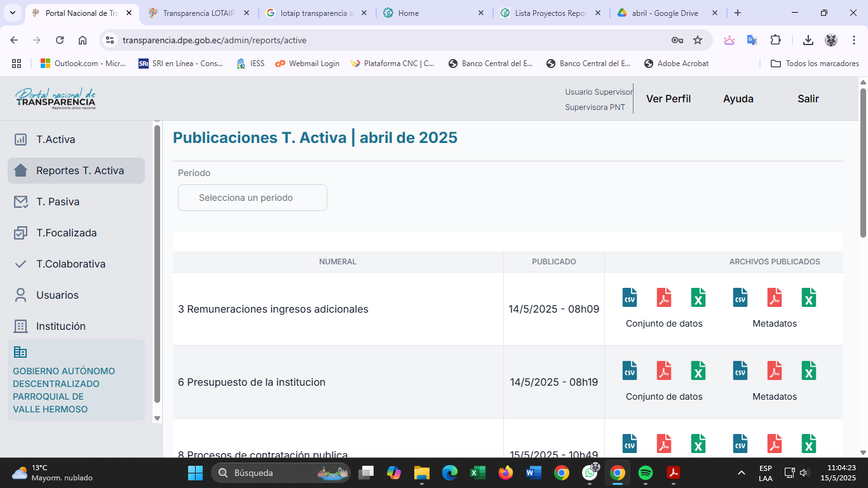Viewport: 868px width, 488px height.
Task: Log out using the Salir link
Action: click(x=808, y=98)
